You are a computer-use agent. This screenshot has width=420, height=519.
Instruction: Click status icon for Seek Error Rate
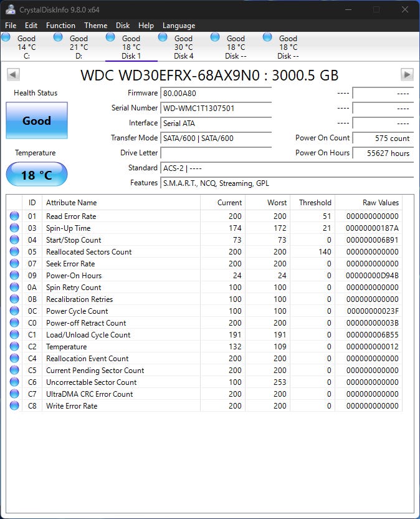(x=14, y=263)
